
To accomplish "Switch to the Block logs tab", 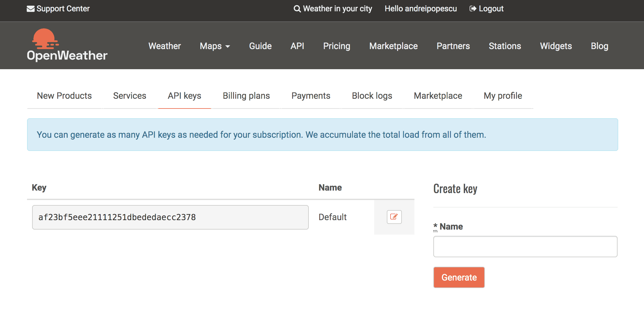I will [x=372, y=96].
